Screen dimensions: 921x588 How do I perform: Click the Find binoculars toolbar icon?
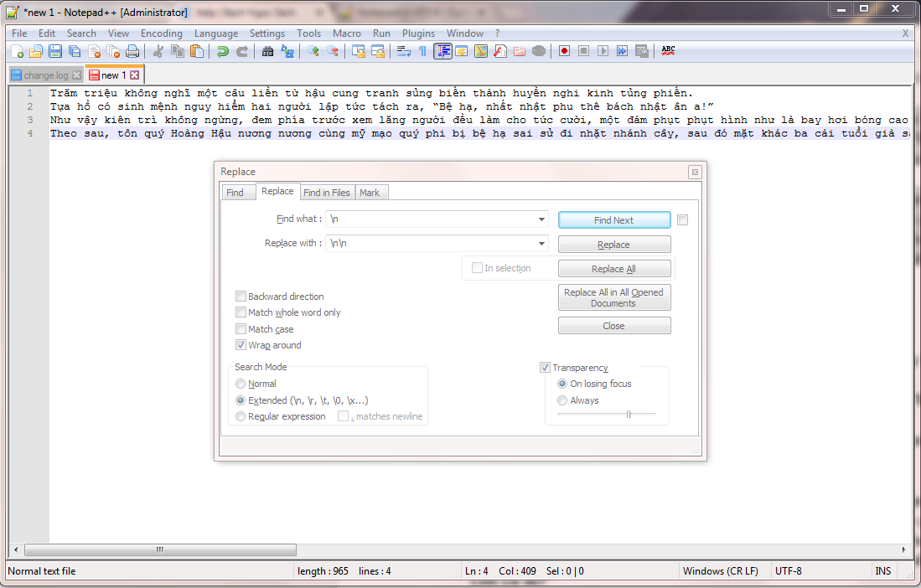pos(267,51)
